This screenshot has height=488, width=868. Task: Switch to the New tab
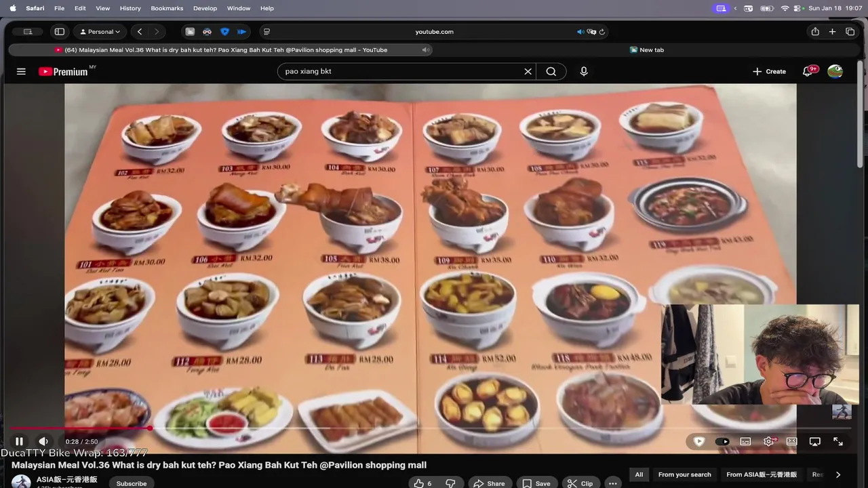pos(647,49)
